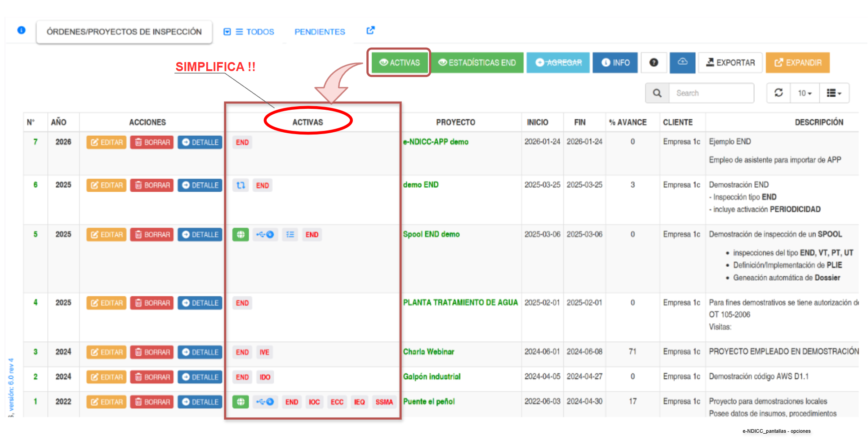This screenshot has height=444, width=868.
Task: Click the blue info circle icon
Action: (x=21, y=30)
